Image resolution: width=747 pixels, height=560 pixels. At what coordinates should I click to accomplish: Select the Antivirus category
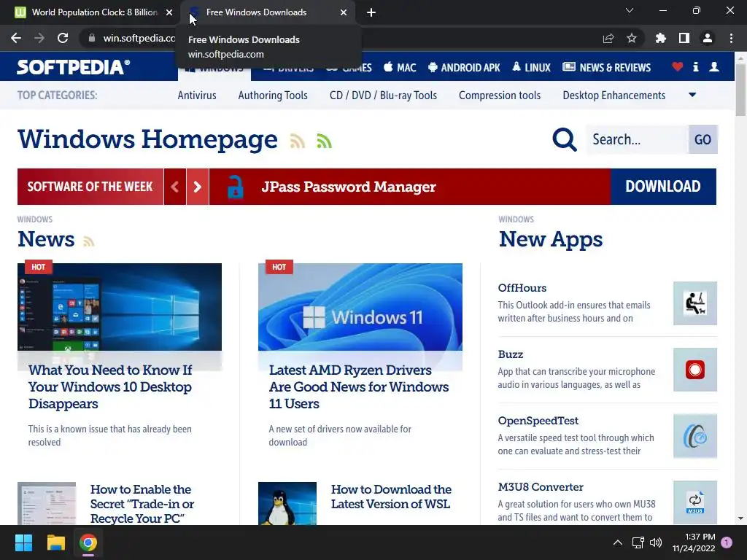coord(197,96)
